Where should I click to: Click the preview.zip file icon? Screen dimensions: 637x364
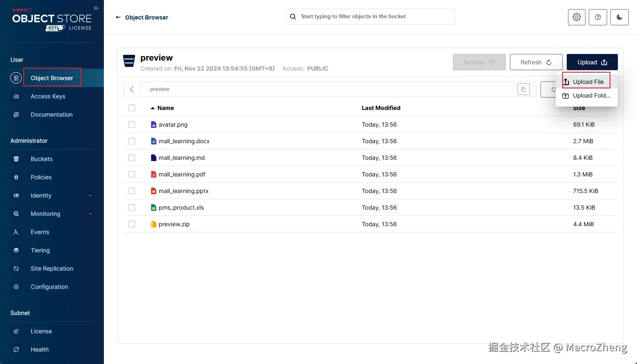153,224
